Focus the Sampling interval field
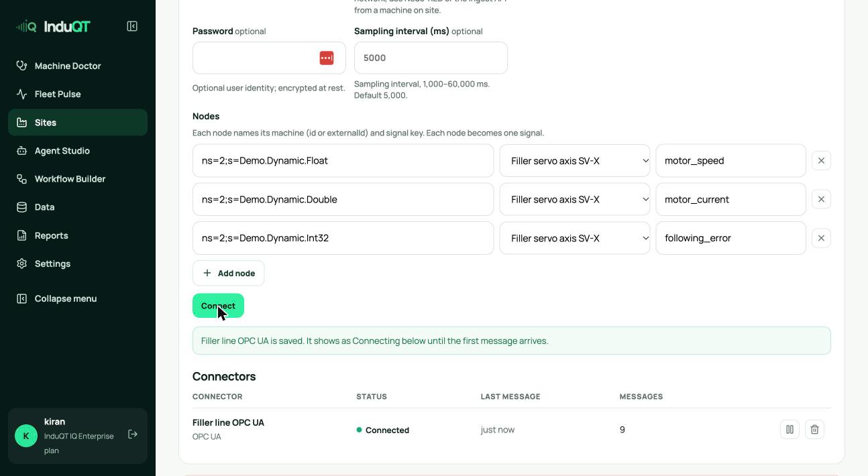The width and height of the screenshot is (868, 476). click(x=431, y=58)
